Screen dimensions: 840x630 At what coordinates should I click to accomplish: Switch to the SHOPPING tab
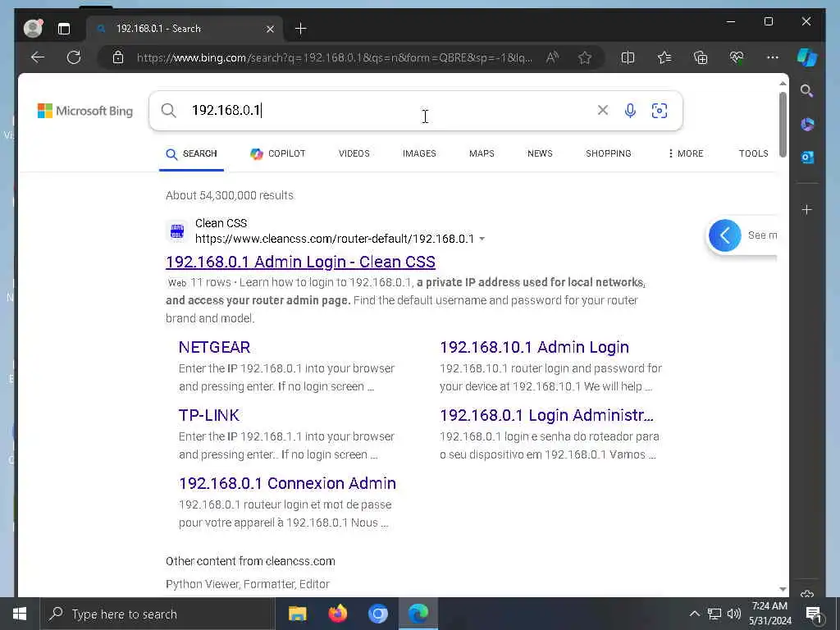pyautogui.click(x=609, y=153)
